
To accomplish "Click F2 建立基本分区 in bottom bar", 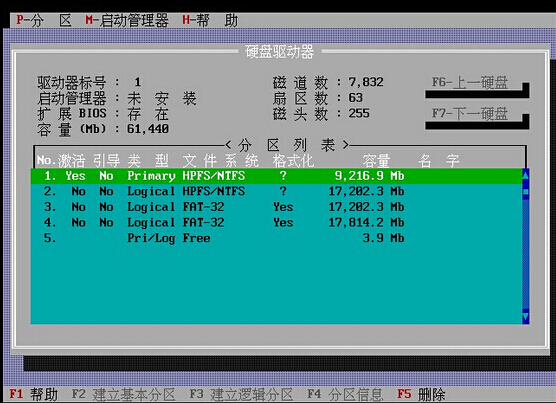I will [x=123, y=394].
